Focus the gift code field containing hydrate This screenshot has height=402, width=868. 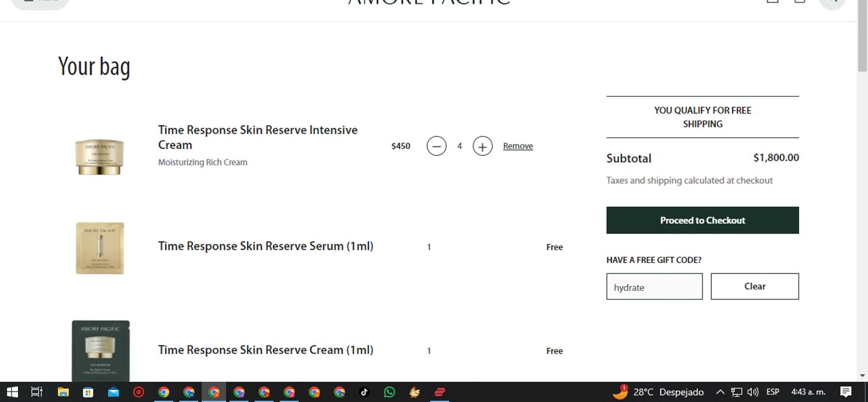pos(654,286)
